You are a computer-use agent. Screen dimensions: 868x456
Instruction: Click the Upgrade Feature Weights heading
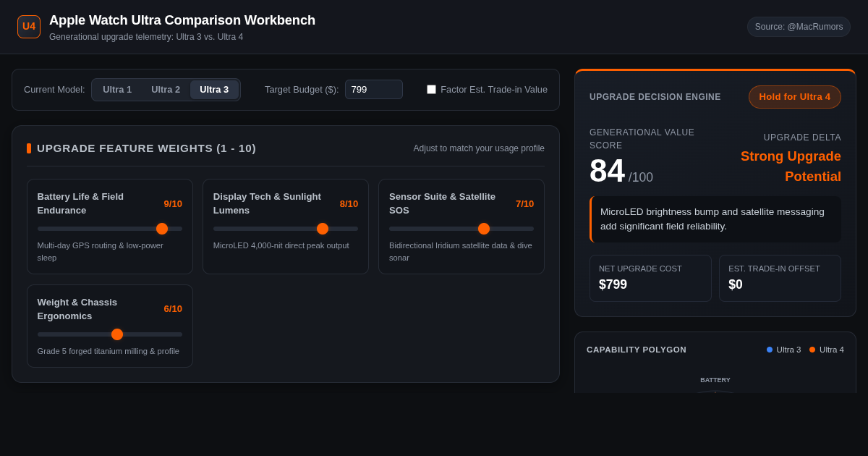coord(146,148)
